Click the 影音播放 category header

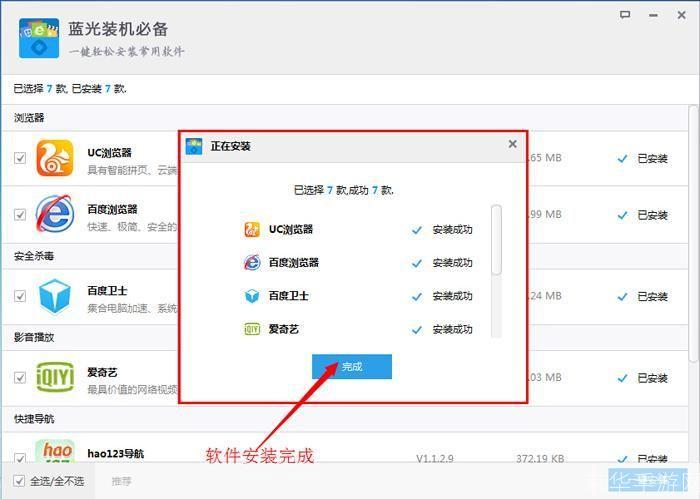(34, 337)
